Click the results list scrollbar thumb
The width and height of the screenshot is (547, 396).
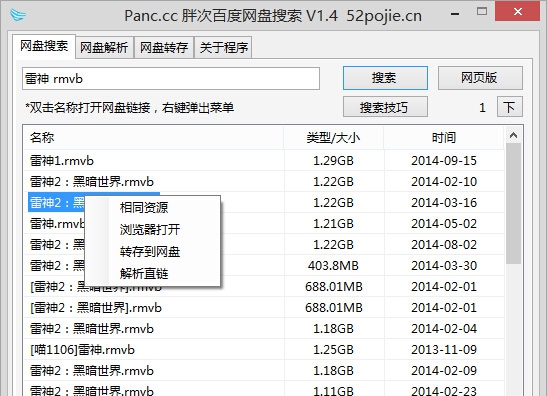click(x=513, y=204)
